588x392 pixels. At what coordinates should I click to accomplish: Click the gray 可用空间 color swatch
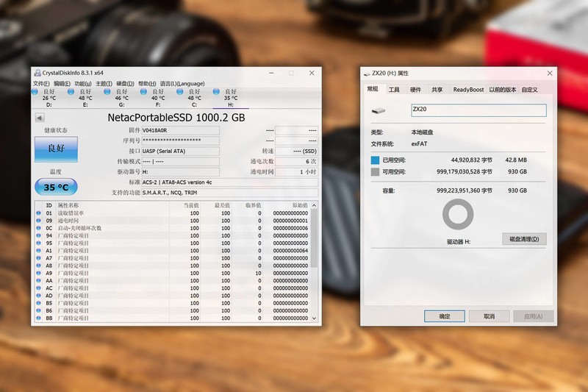(375, 172)
